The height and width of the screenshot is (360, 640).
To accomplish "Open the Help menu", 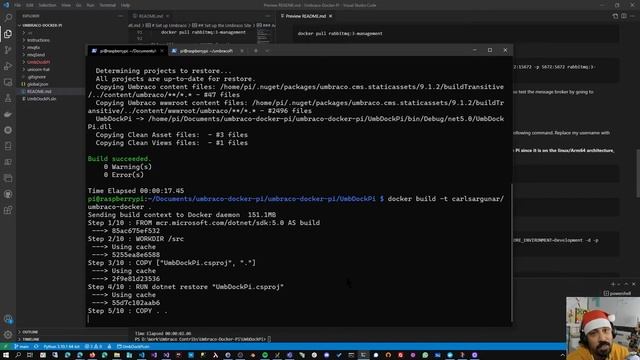I will coord(125,5).
